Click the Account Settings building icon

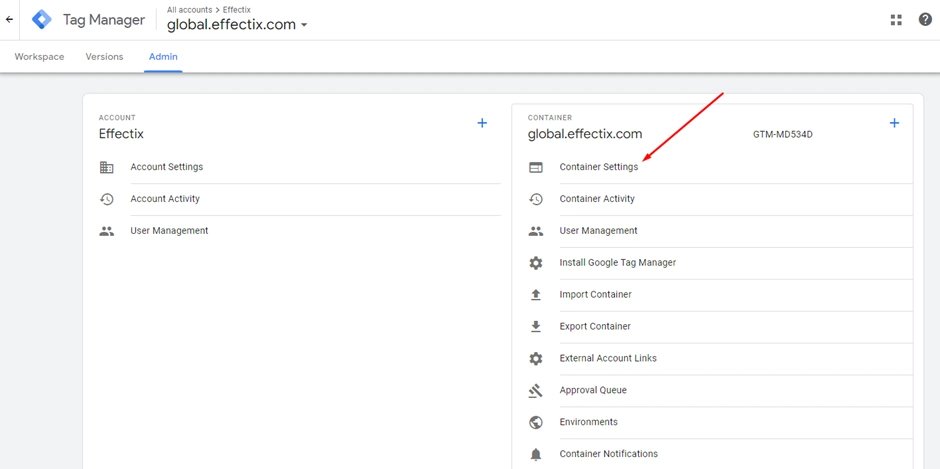107,167
